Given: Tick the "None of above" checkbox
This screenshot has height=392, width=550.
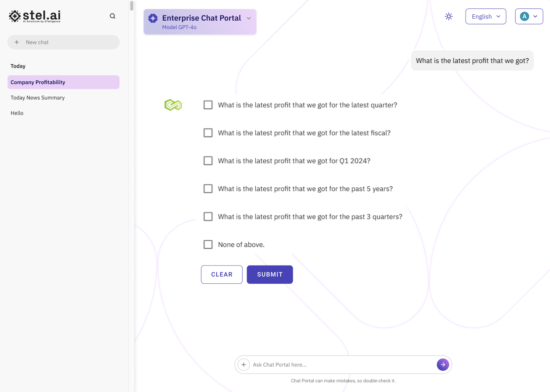Looking at the screenshot, I should [x=208, y=245].
